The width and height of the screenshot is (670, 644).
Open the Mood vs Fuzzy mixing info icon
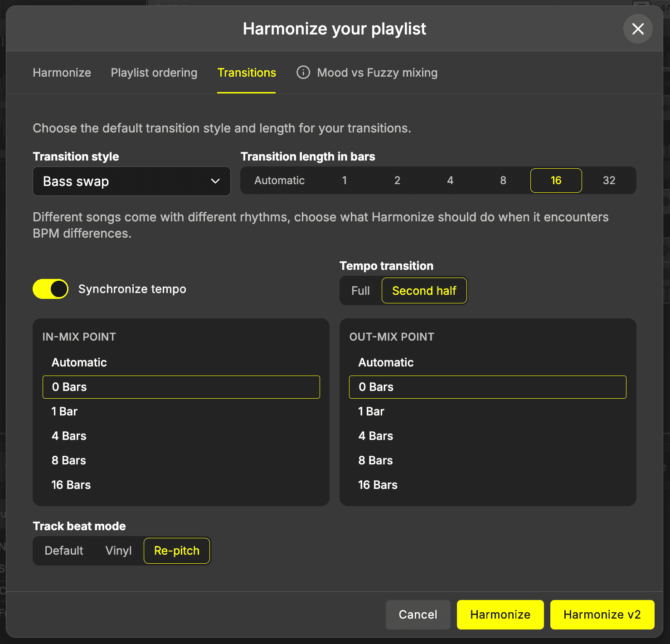[303, 73]
